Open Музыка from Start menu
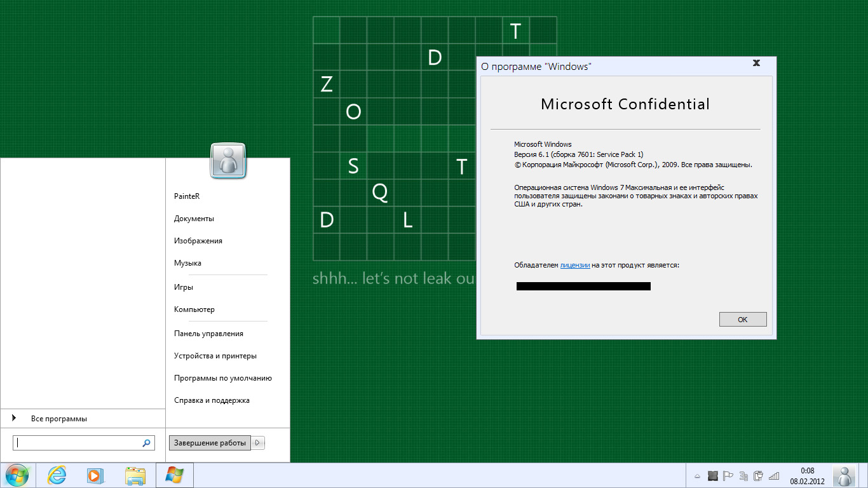The width and height of the screenshot is (868, 488). point(187,263)
